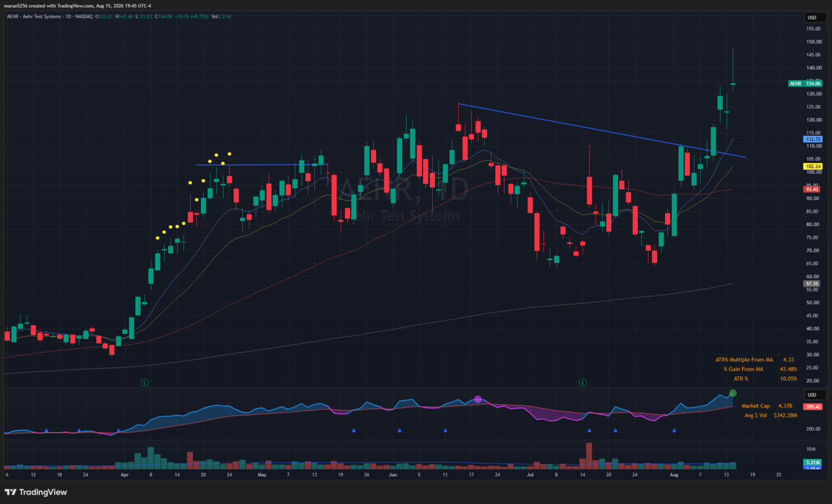
Task: Click the "ATR% Multiple From MA" label
Action: (x=744, y=360)
